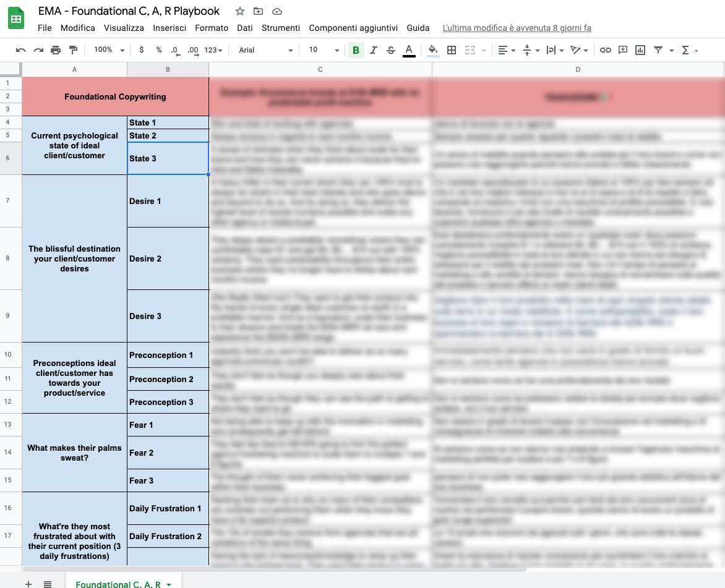Star this document
This screenshot has width=725, height=588.
pyautogui.click(x=240, y=11)
